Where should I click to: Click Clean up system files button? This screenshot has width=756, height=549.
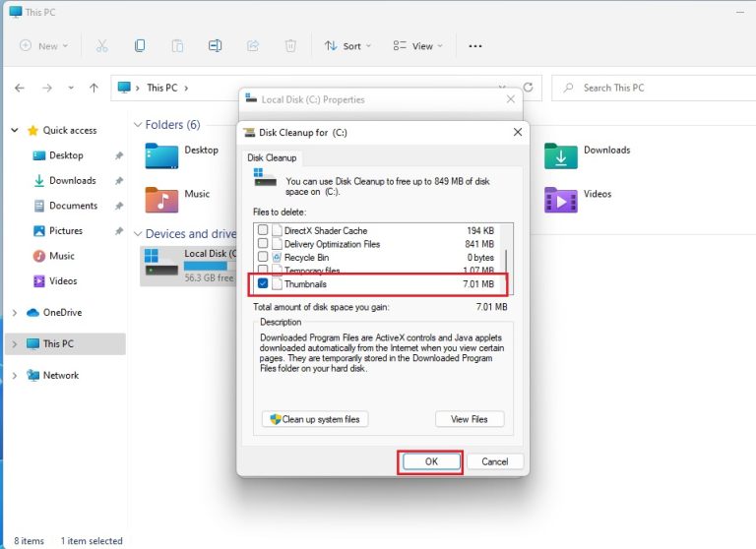[315, 419]
